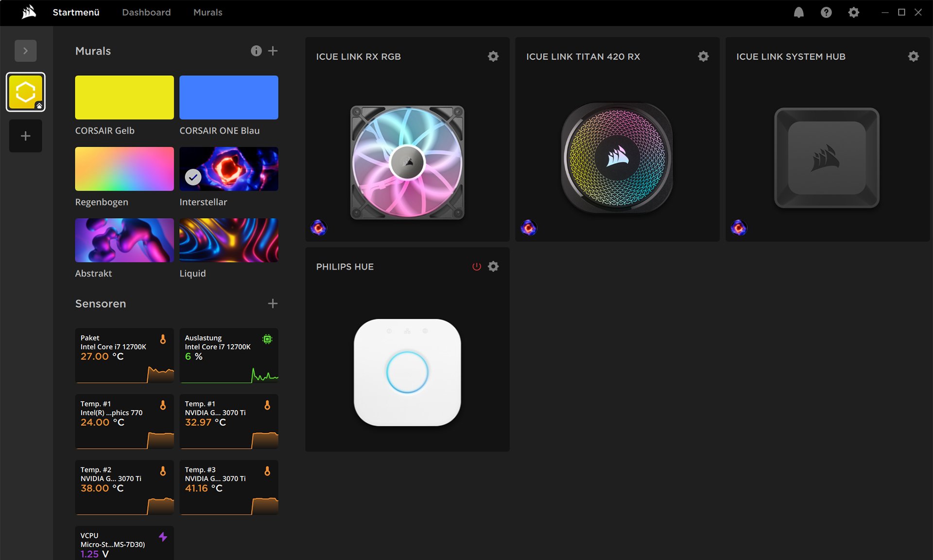Add a new sensor with plus icon
Viewport: 933px width, 560px height.
click(273, 304)
